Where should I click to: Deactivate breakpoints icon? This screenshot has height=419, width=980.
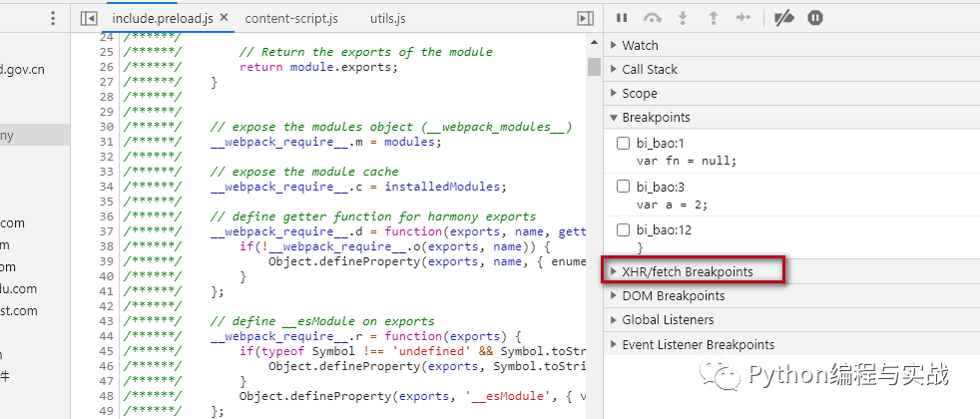(x=783, y=18)
